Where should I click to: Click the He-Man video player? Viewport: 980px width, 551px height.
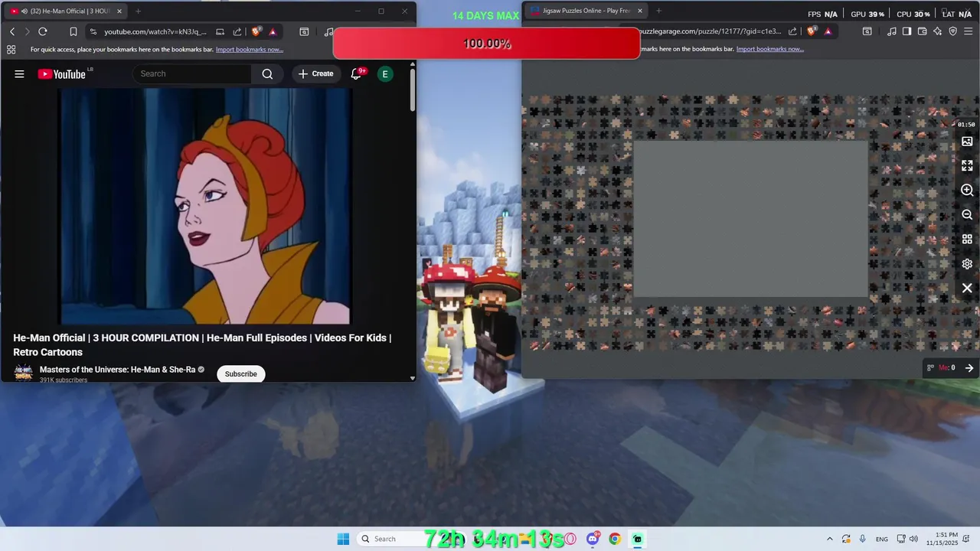[x=205, y=206]
